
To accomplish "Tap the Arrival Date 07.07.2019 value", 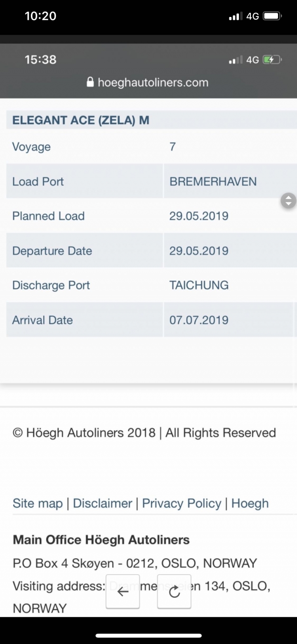I will tap(199, 320).
